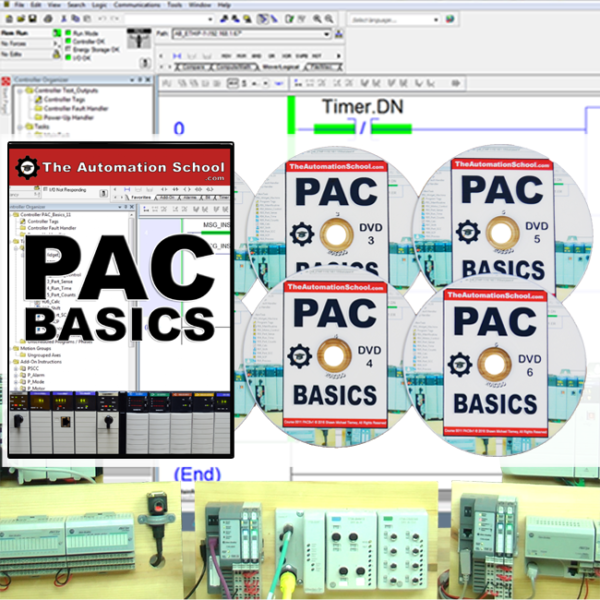Close the Controller Organizer panel

click(148, 80)
